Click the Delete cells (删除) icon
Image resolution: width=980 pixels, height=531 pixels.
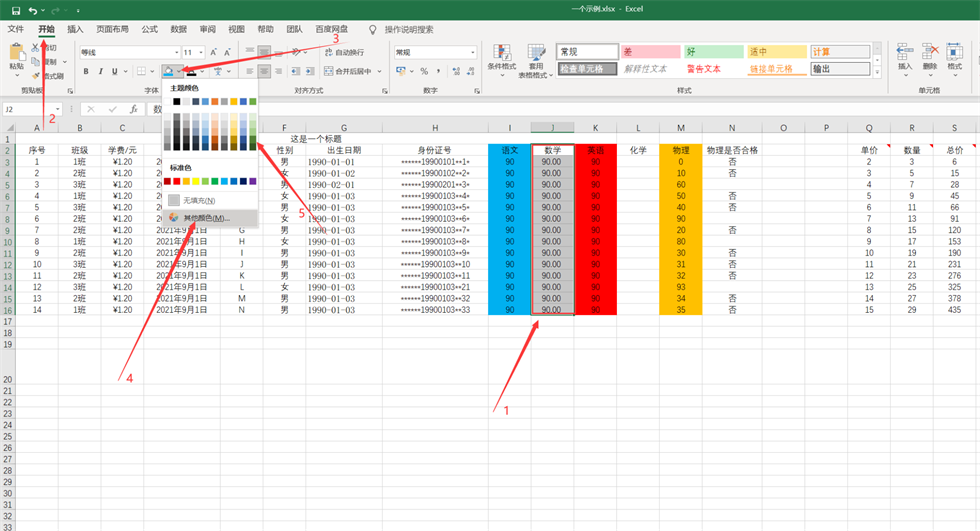click(x=930, y=52)
